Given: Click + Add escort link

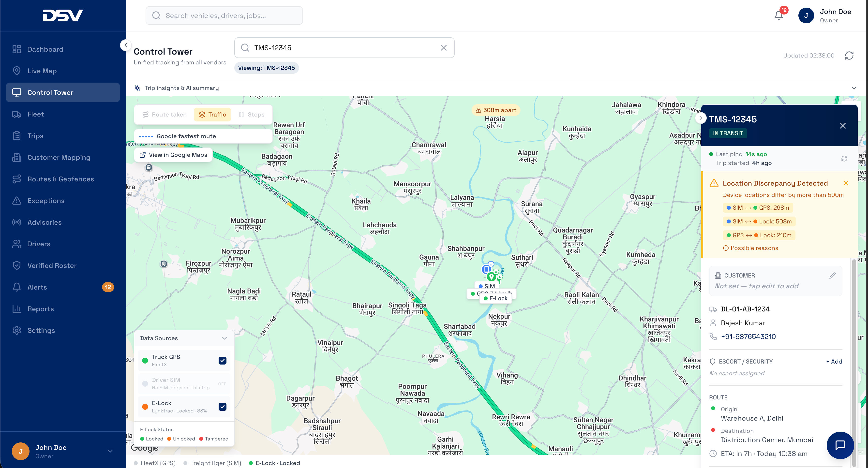Looking at the screenshot, I should (x=834, y=361).
